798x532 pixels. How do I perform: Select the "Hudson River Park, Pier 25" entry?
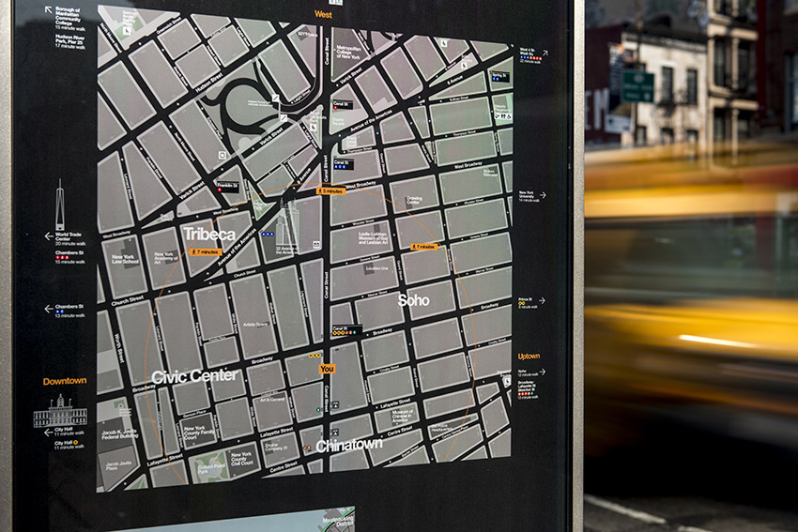pos(70,41)
